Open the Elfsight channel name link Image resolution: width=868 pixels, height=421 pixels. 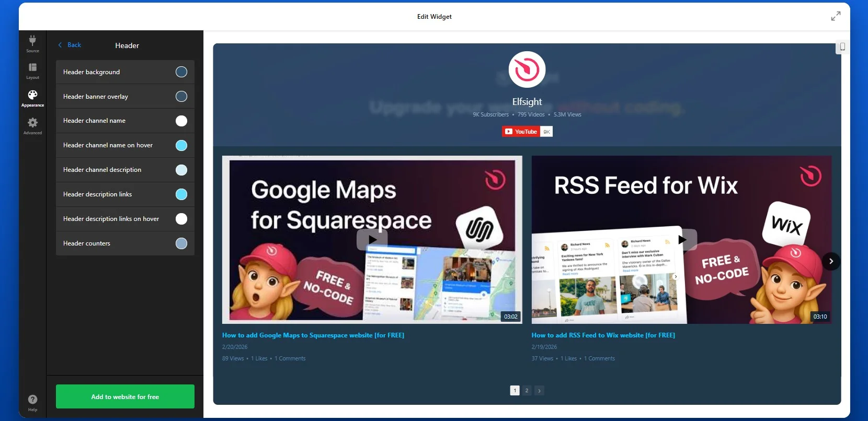(x=527, y=102)
